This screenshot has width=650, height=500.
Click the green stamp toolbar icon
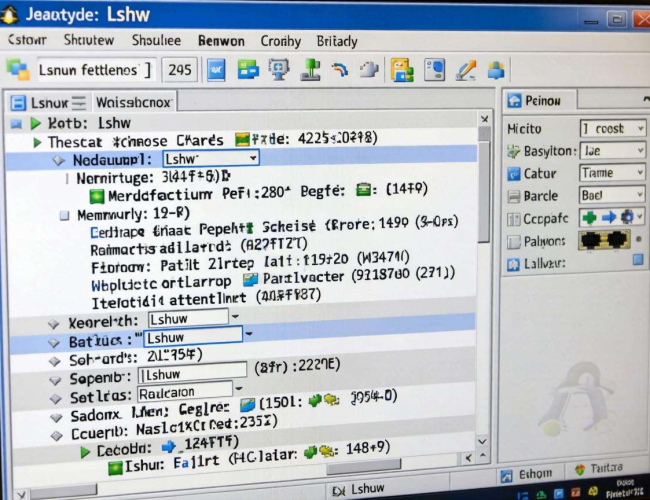click(310, 69)
